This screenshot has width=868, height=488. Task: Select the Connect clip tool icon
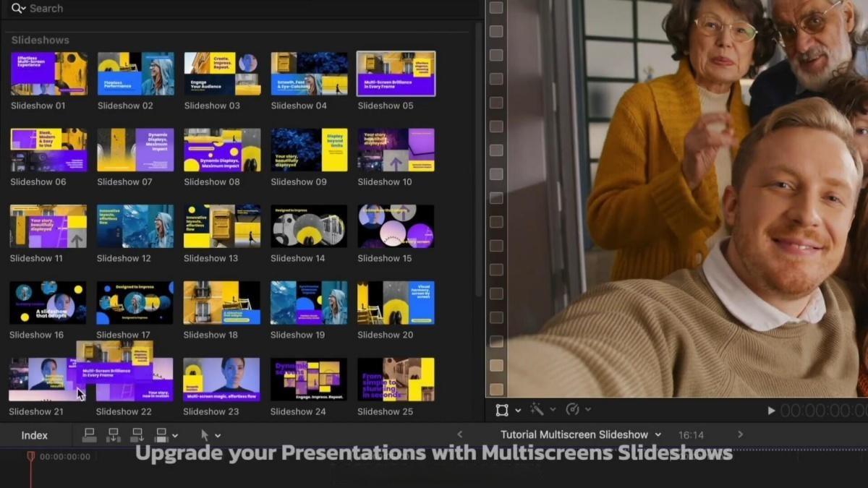tap(89, 434)
